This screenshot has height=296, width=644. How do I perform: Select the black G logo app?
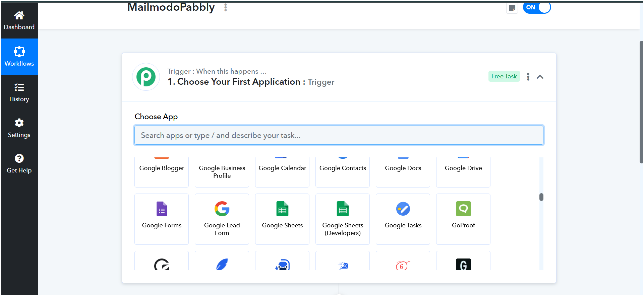(x=463, y=261)
